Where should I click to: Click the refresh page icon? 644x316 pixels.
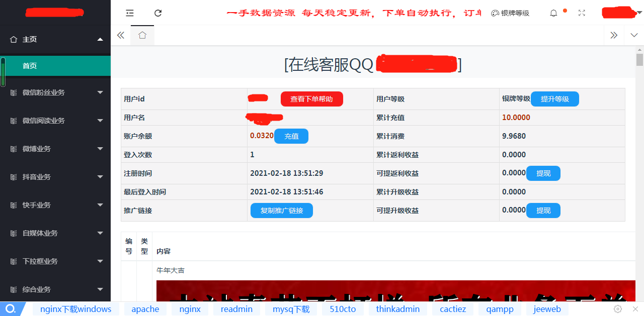[158, 13]
